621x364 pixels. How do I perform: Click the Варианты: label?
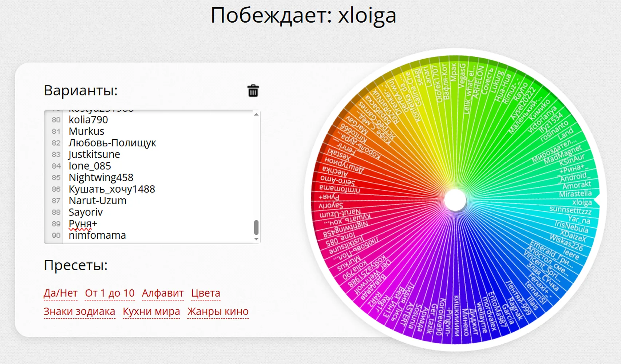(x=81, y=90)
